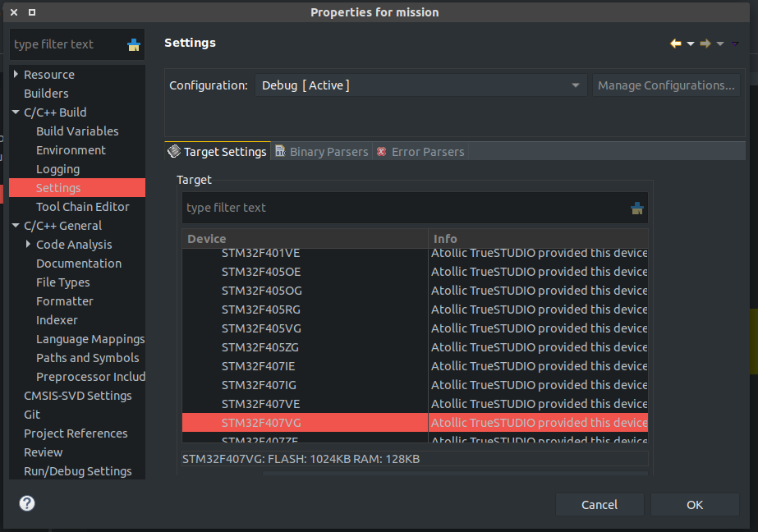Open Language Mappings page
The width and height of the screenshot is (758, 532).
(90, 339)
